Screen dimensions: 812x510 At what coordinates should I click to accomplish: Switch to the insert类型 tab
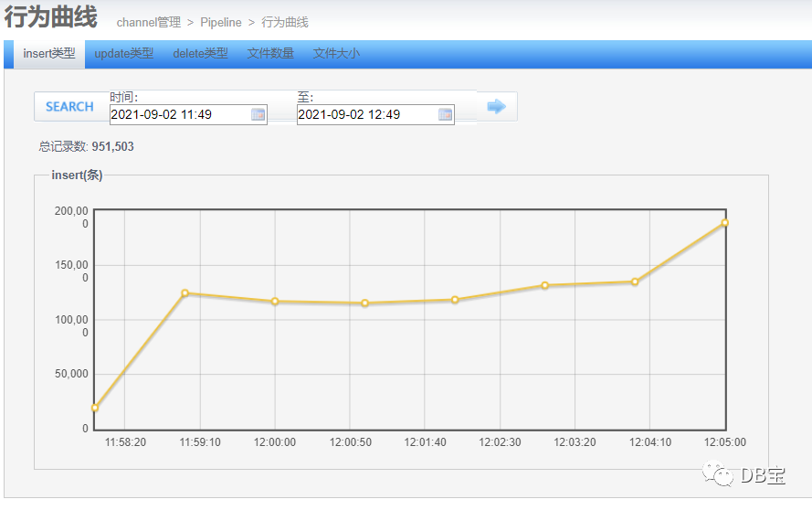[x=49, y=54]
